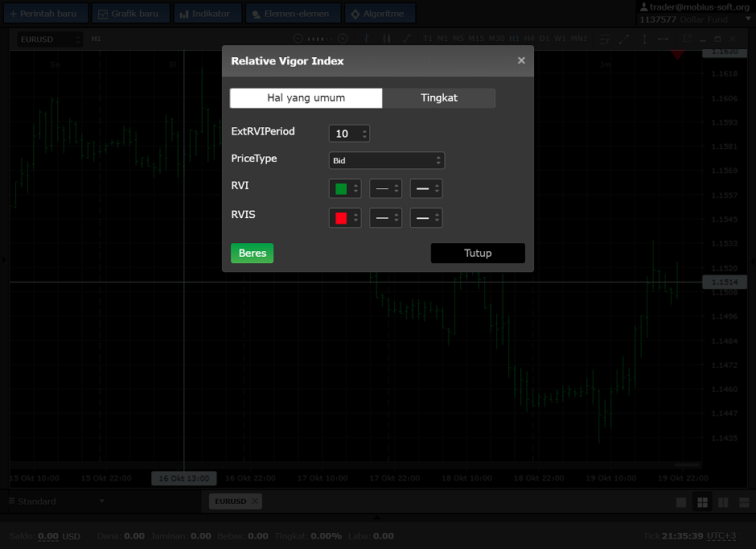Choose single chart layout icon

[681, 502]
